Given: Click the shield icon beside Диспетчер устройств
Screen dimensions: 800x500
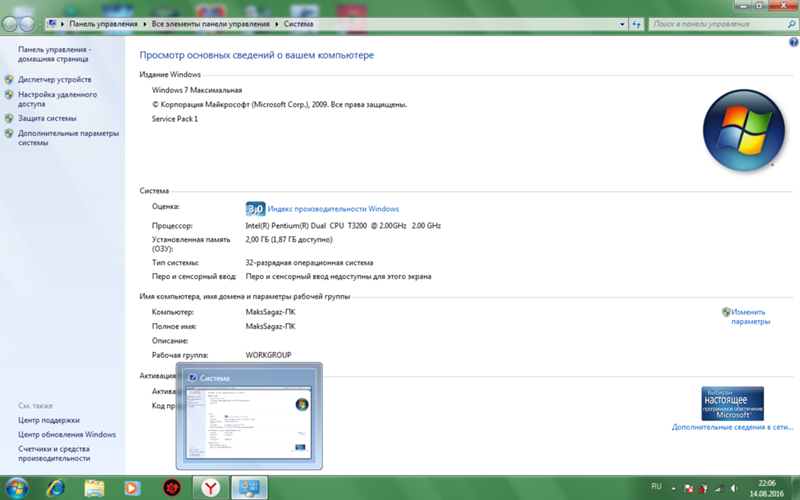Looking at the screenshot, I should pyautogui.click(x=9, y=80).
